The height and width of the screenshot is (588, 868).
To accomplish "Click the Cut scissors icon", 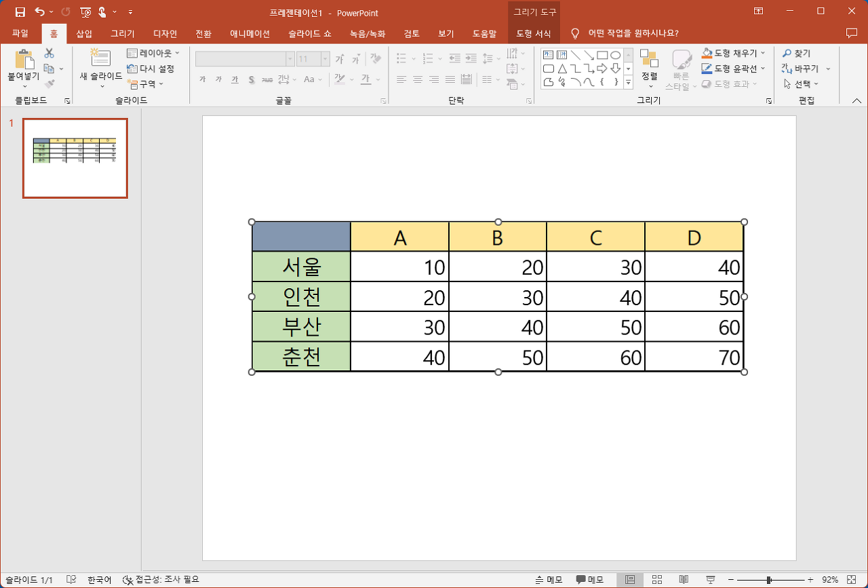I will tap(50, 53).
